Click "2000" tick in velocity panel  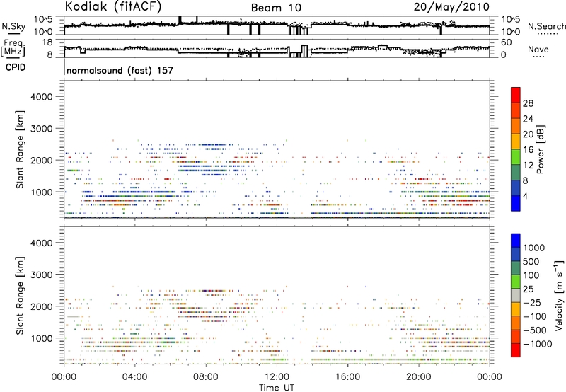(42, 306)
